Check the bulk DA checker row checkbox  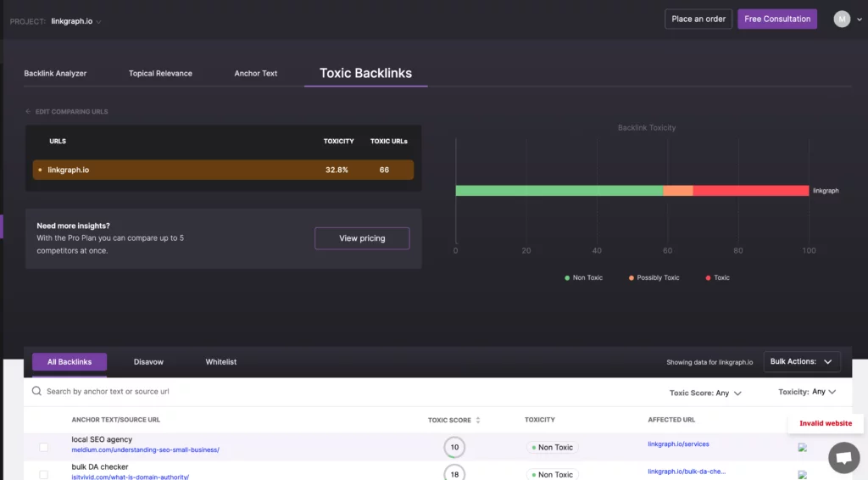(x=44, y=475)
